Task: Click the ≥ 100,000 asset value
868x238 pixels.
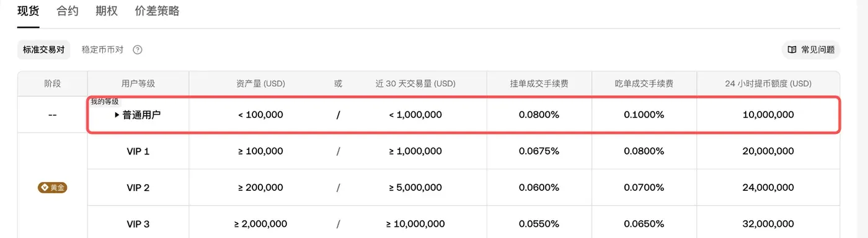Action: (260, 151)
